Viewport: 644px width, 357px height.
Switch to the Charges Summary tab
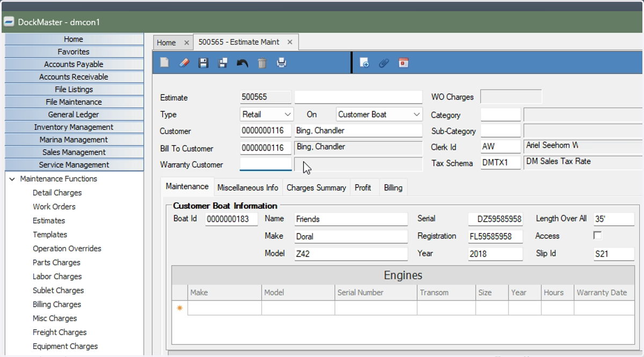(316, 187)
